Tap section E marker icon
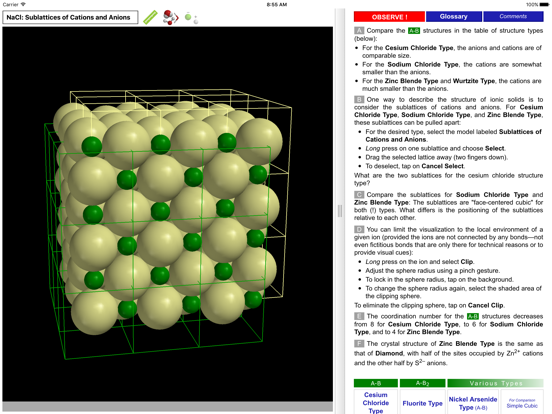The width and height of the screenshot is (552, 414). tap(359, 316)
